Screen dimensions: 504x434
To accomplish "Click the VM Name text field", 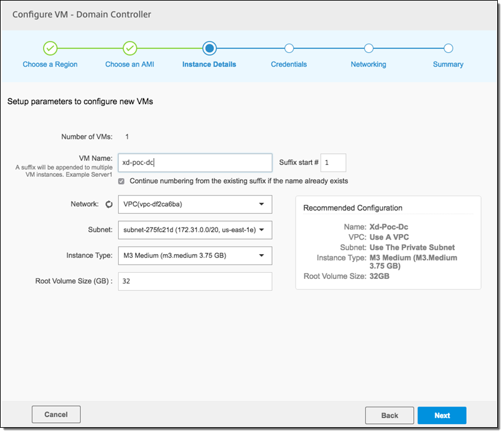I will (x=195, y=163).
